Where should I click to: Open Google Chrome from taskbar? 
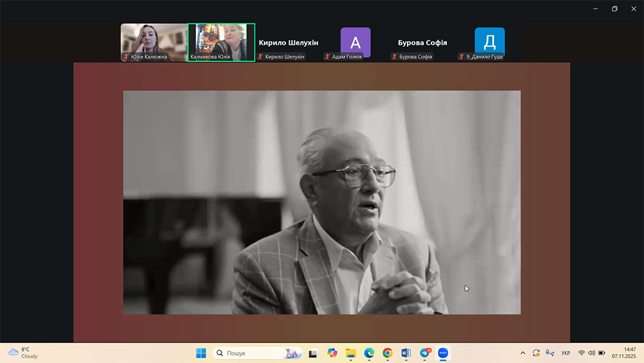pos(388,353)
